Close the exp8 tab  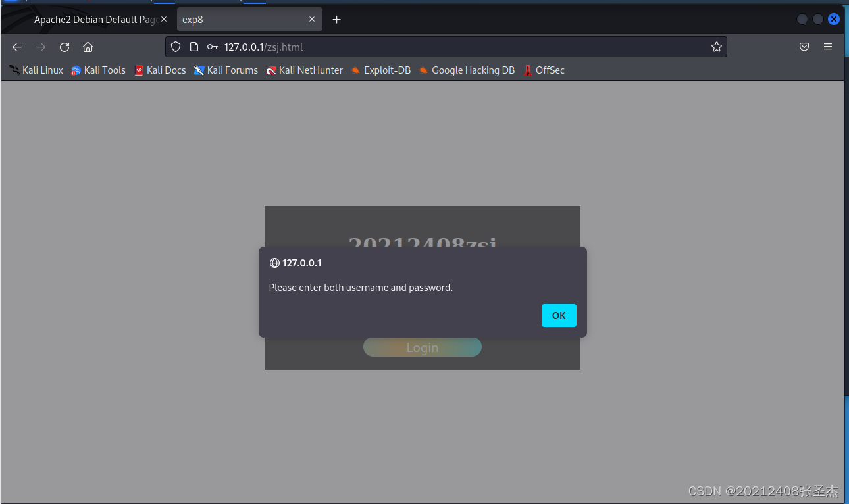[313, 20]
